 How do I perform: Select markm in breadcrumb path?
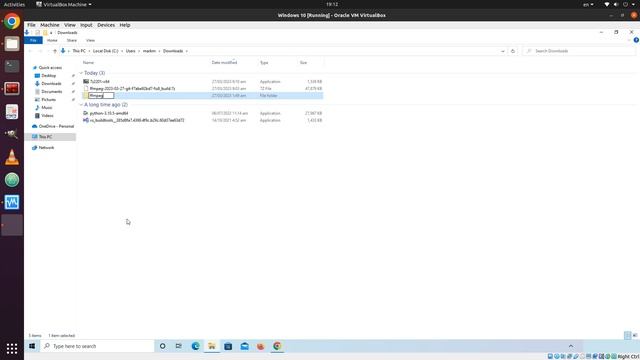[x=149, y=51]
